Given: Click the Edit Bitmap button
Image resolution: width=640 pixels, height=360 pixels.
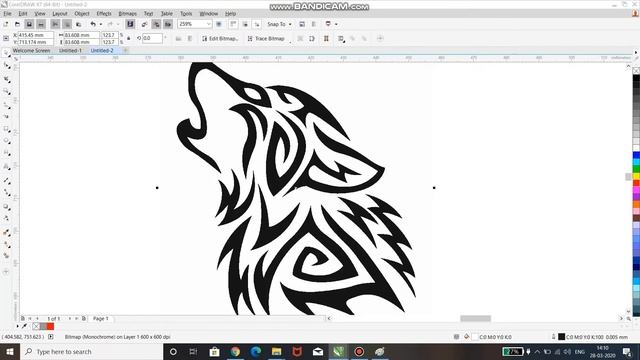Looking at the screenshot, I should pyautogui.click(x=220, y=38).
